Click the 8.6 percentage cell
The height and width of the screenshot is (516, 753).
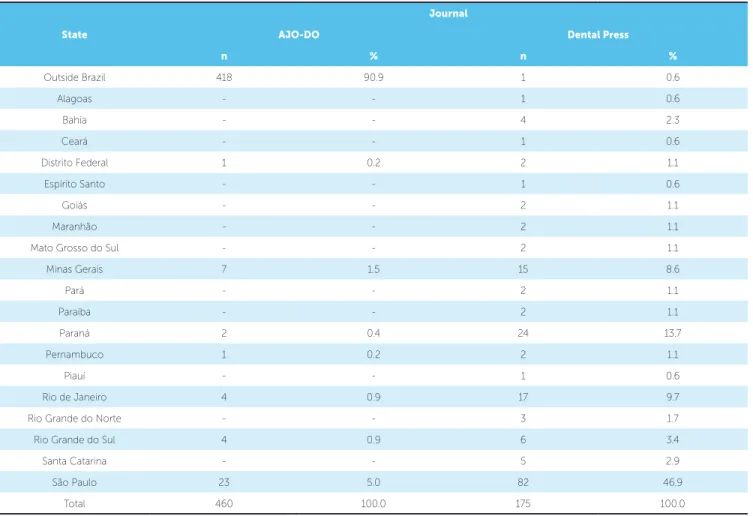[673, 269]
